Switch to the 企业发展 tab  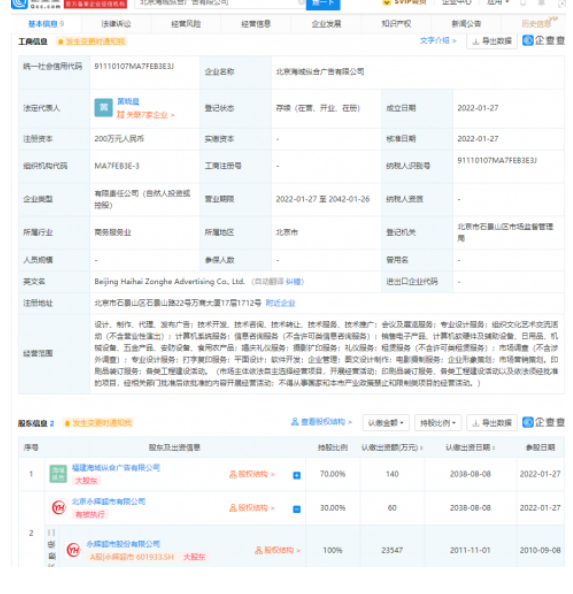326,24
